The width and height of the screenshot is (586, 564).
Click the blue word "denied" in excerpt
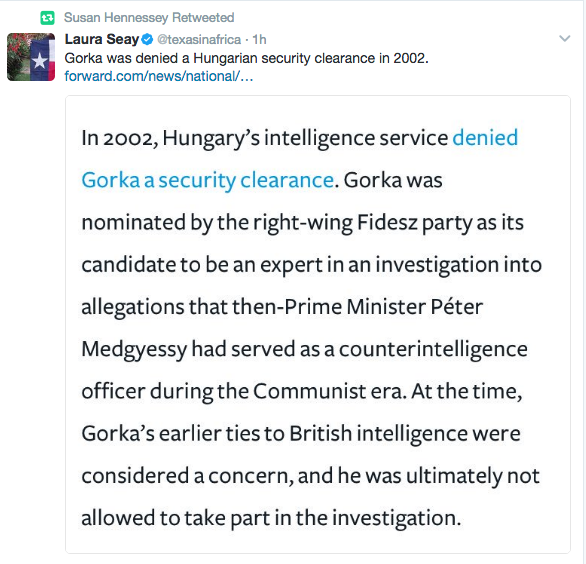pyautogui.click(x=485, y=138)
